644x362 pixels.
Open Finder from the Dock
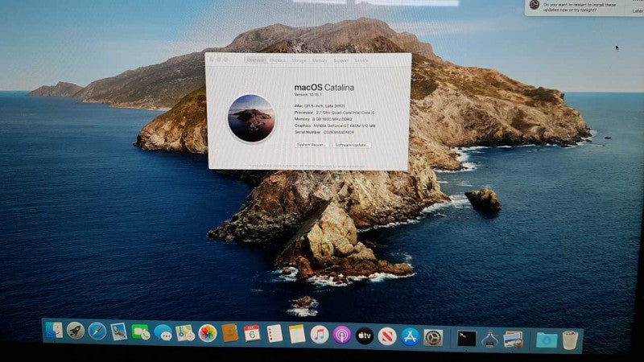(55, 331)
